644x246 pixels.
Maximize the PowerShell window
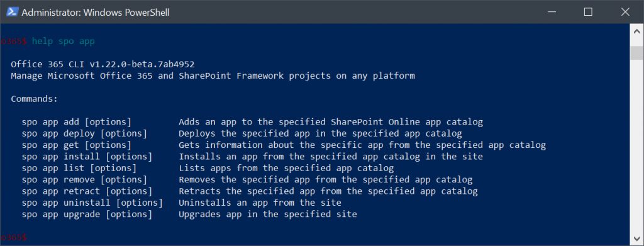click(x=588, y=12)
